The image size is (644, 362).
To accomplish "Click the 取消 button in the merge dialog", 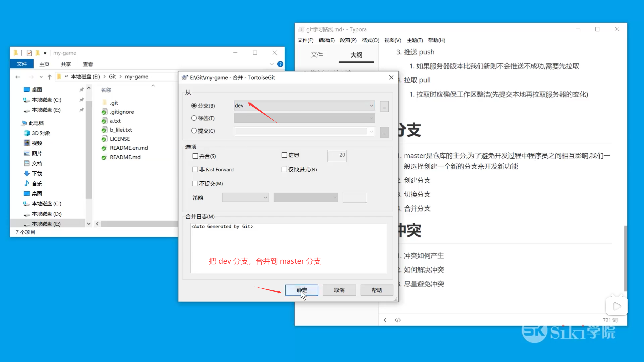I will [x=339, y=290].
